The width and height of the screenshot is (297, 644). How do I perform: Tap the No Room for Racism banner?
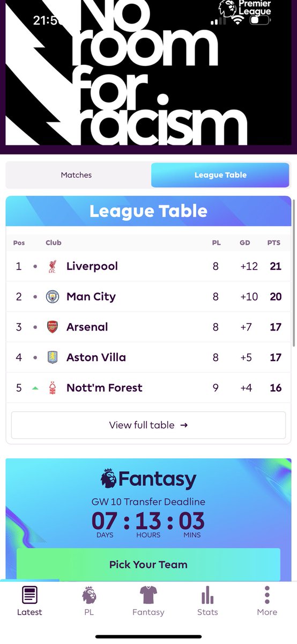coord(148,77)
